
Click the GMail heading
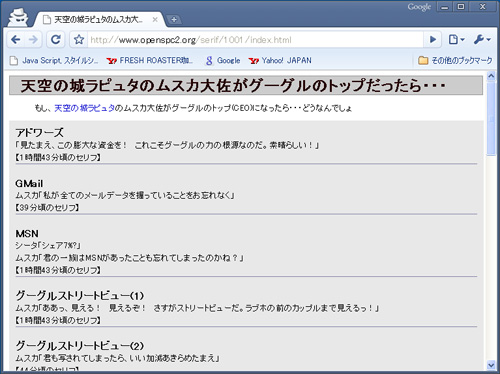tap(29, 183)
